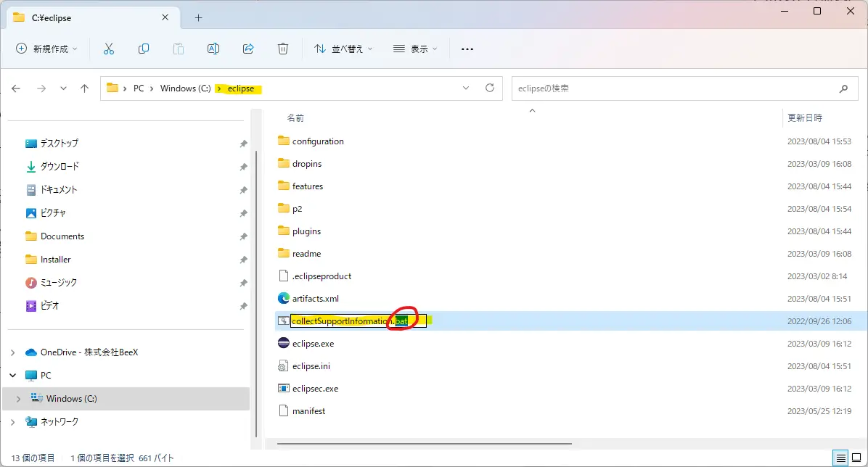Click the 13 個の項目 status text
Viewport: 868px width, 467px height.
pos(33,458)
